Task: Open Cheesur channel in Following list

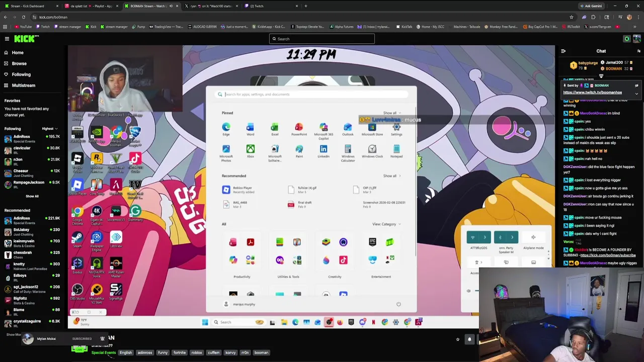Action: [32, 173]
